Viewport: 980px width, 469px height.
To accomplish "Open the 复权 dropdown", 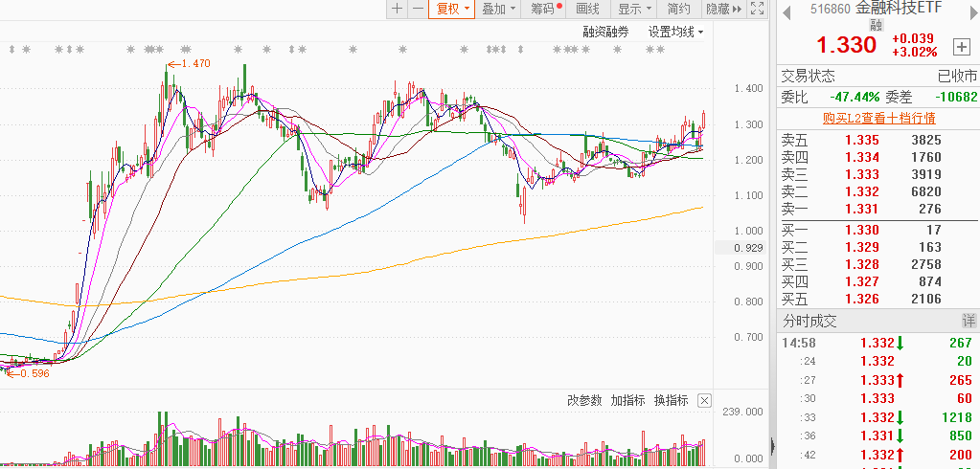I will point(452,9).
